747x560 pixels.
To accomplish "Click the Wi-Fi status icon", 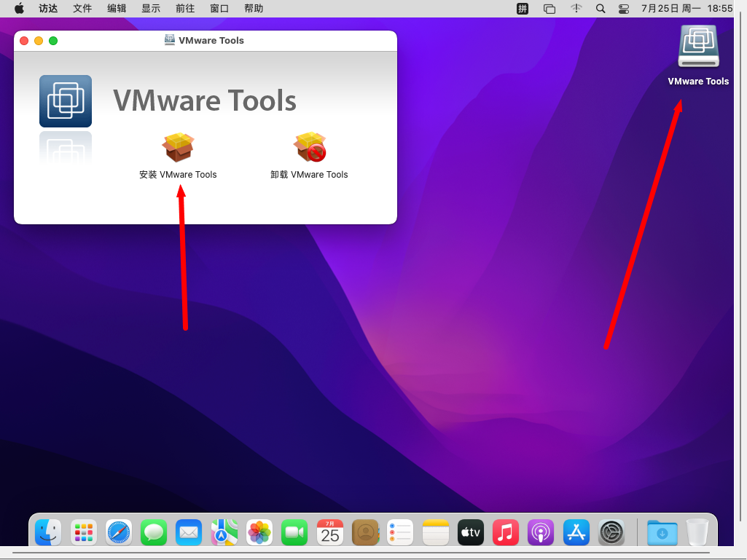I will pos(576,8).
